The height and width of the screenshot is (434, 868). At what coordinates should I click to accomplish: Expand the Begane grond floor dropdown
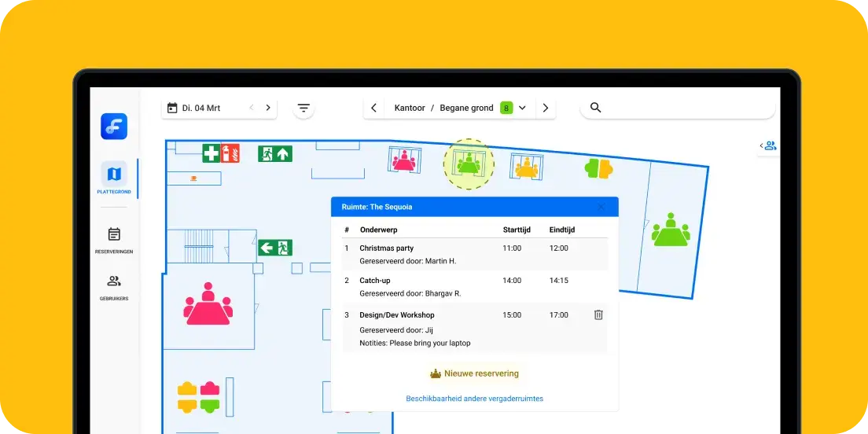pos(522,108)
